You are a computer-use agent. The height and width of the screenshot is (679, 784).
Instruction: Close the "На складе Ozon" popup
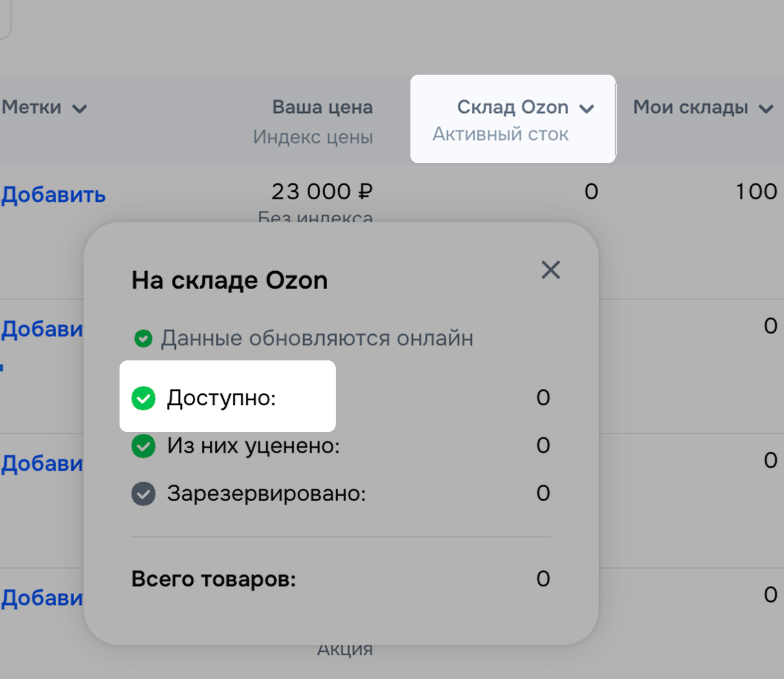(x=550, y=270)
